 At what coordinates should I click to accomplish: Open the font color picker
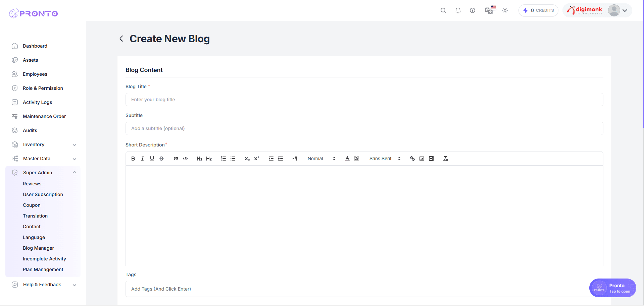click(347, 159)
